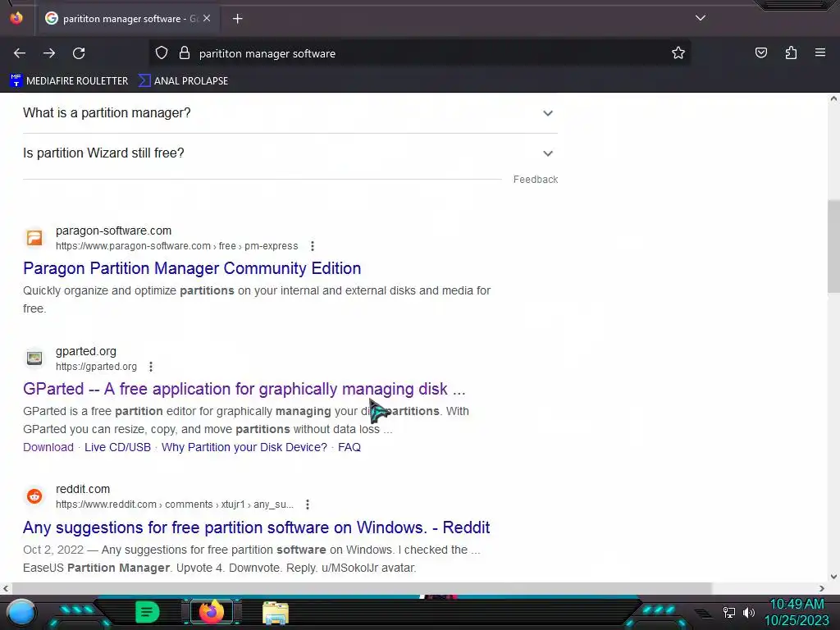Open GParted free application result link
This screenshot has width=840, height=630.
pyautogui.click(x=244, y=388)
